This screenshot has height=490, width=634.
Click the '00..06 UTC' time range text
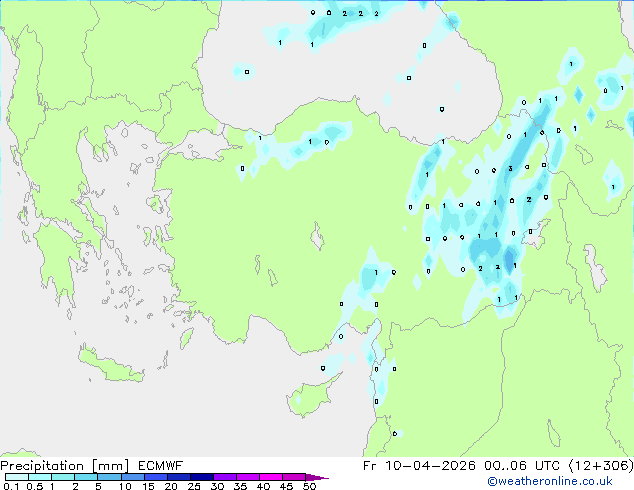pos(522,466)
